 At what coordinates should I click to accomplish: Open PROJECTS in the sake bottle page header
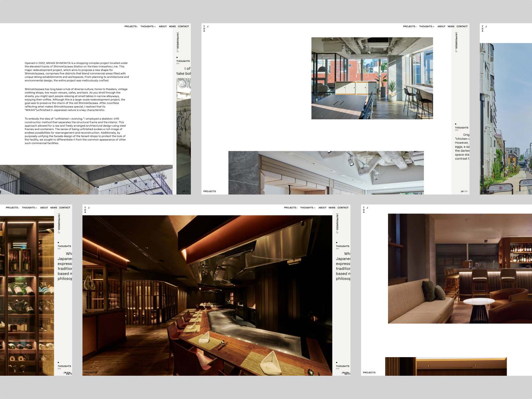pos(12,208)
